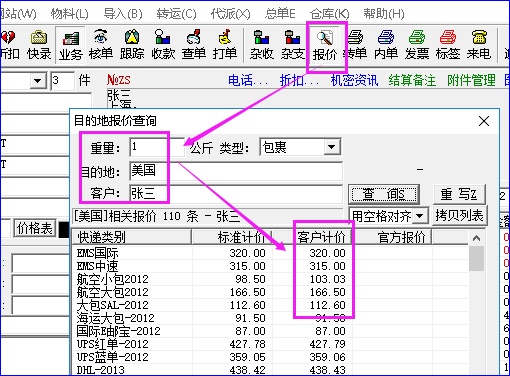This screenshot has width=510, height=376.
Task: Click the black swatch beside 价格表
Action: pyautogui.click(x=64, y=229)
